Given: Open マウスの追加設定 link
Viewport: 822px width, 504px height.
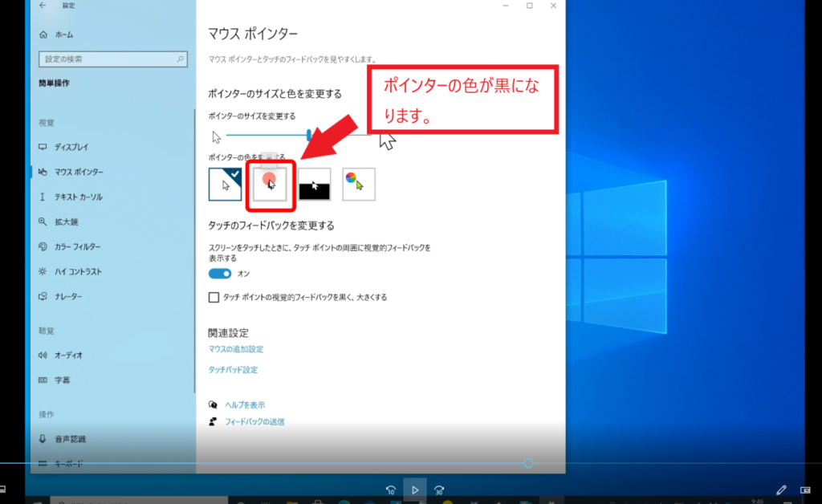Looking at the screenshot, I should point(236,349).
